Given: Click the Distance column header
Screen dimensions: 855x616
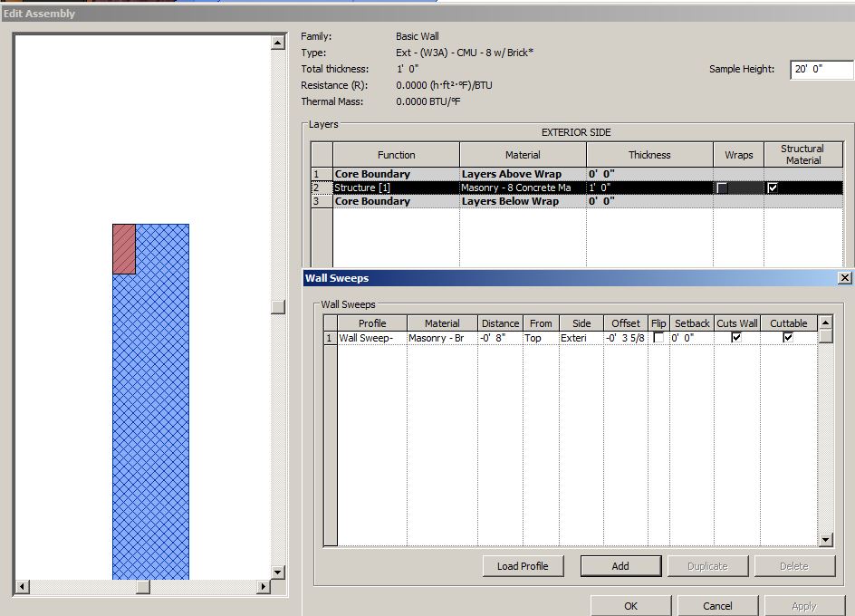Looking at the screenshot, I should pos(500,323).
